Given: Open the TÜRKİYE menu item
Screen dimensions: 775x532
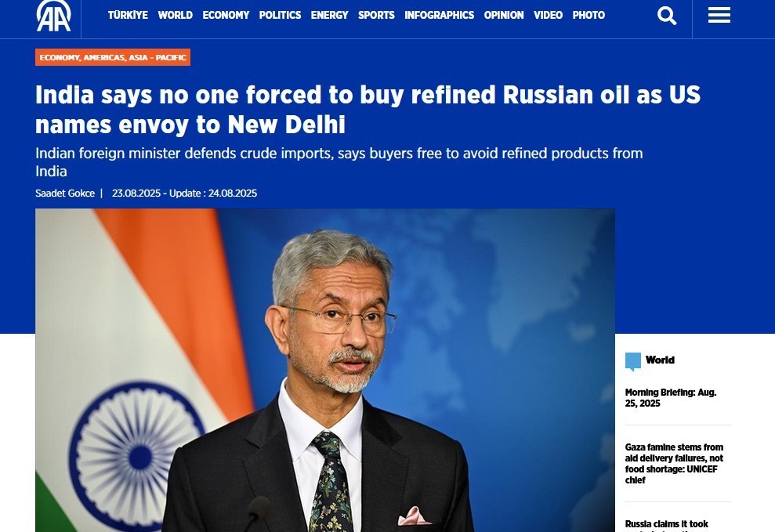Looking at the screenshot, I should click(128, 16).
